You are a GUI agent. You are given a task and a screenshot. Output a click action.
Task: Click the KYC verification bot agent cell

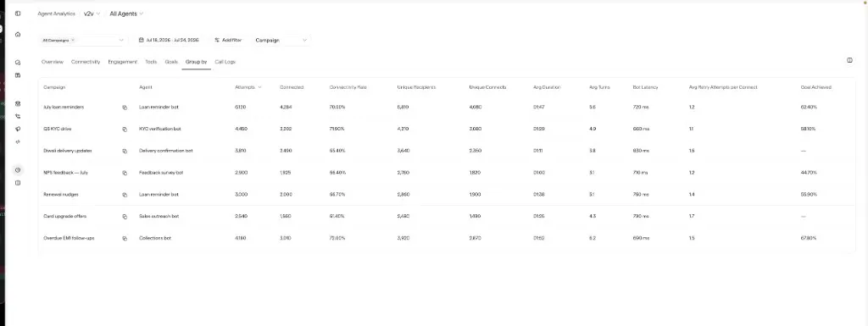click(x=160, y=129)
